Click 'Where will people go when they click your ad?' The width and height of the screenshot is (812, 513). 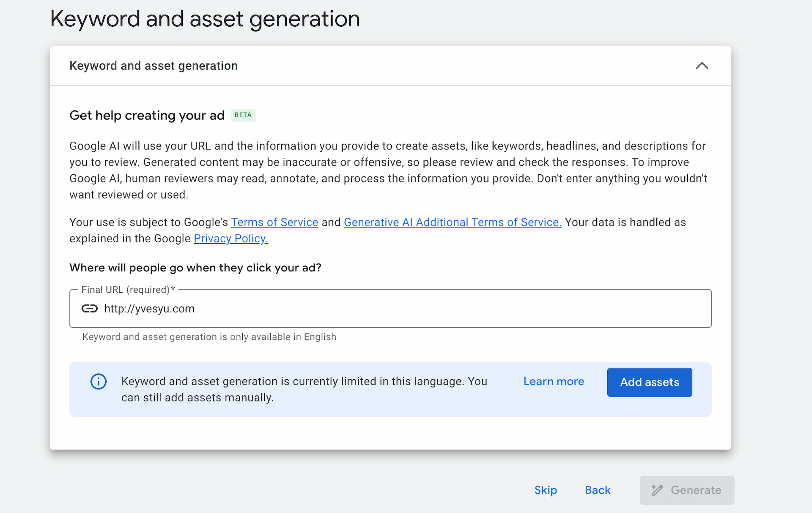point(195,268)
